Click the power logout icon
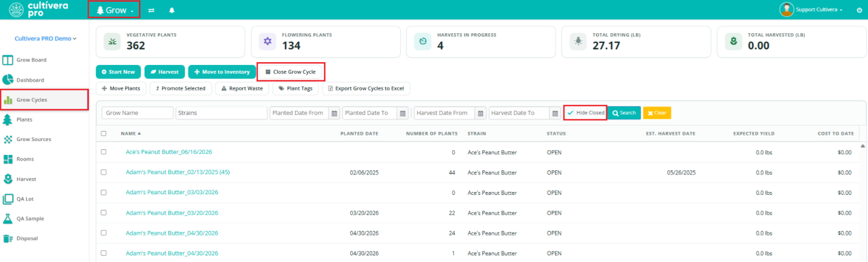Image resolution: width=868 pixels, height=262 pixels. click(x=859, y=10)
